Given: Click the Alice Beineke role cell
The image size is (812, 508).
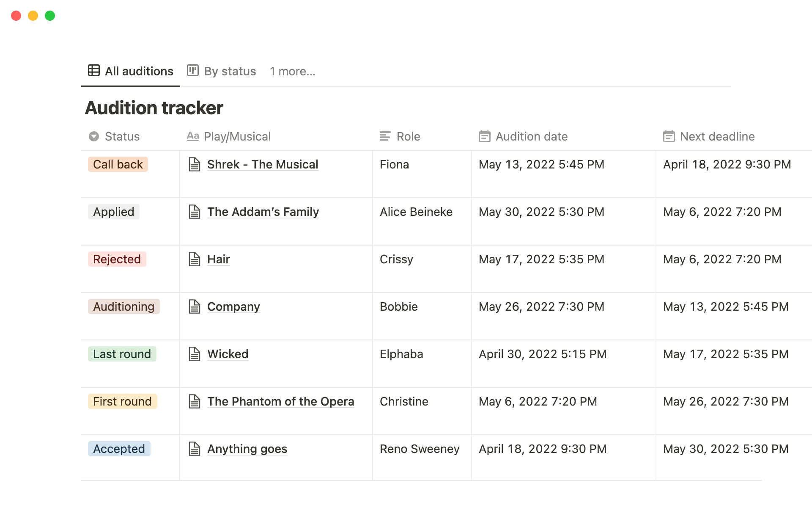Looking at the screenshot, I should pos(416,212).
